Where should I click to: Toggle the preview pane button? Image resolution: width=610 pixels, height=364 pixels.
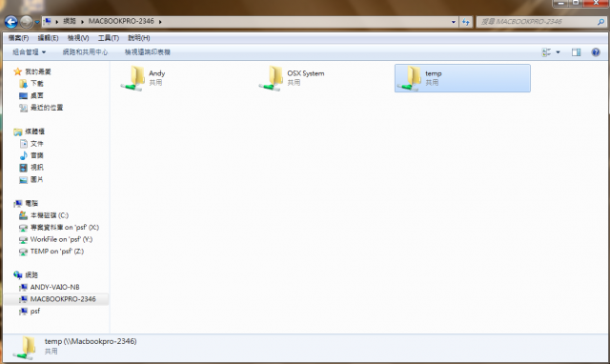(576, 52)
